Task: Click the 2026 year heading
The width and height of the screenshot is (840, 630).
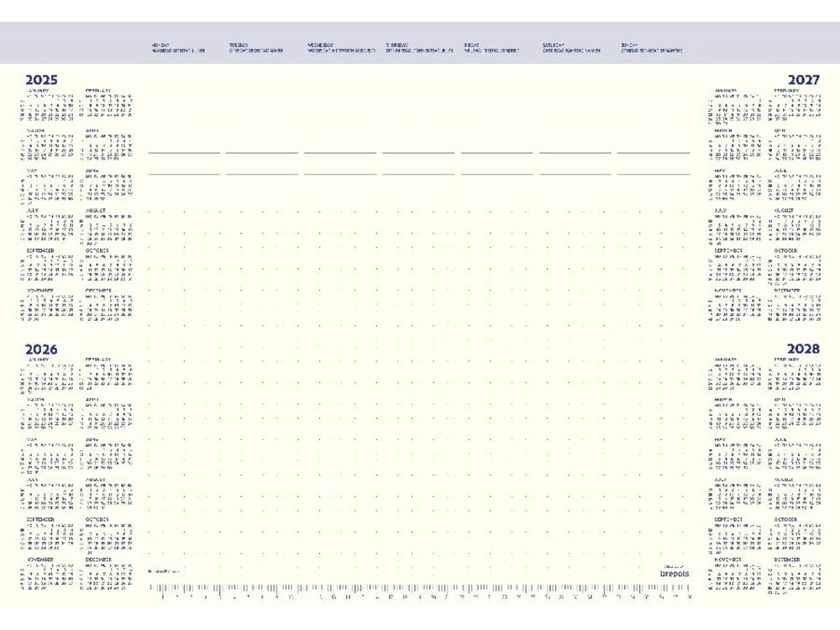Action: [x=41, y=349]
